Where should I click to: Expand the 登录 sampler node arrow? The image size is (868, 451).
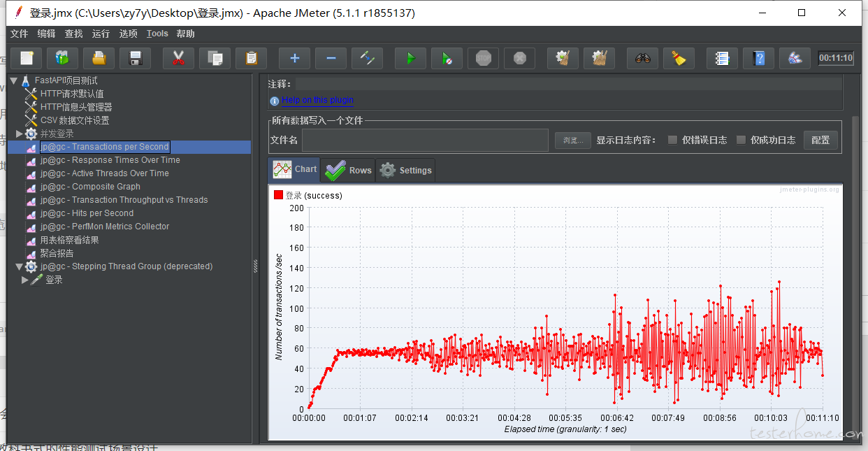pos(25,280)
